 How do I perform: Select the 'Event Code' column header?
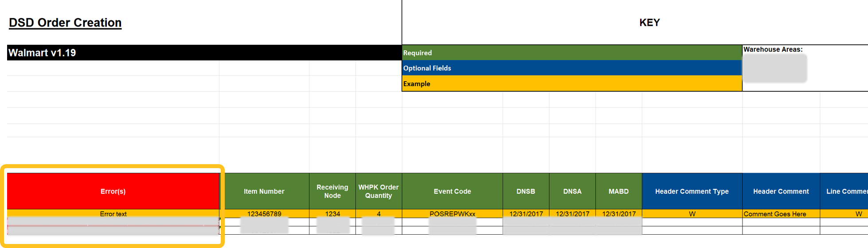pos(452,191)
